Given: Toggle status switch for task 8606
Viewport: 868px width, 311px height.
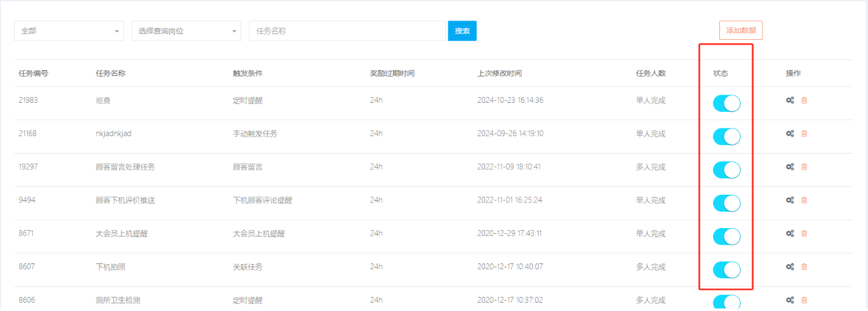Looking at the screenshot, I should [726, 302].
